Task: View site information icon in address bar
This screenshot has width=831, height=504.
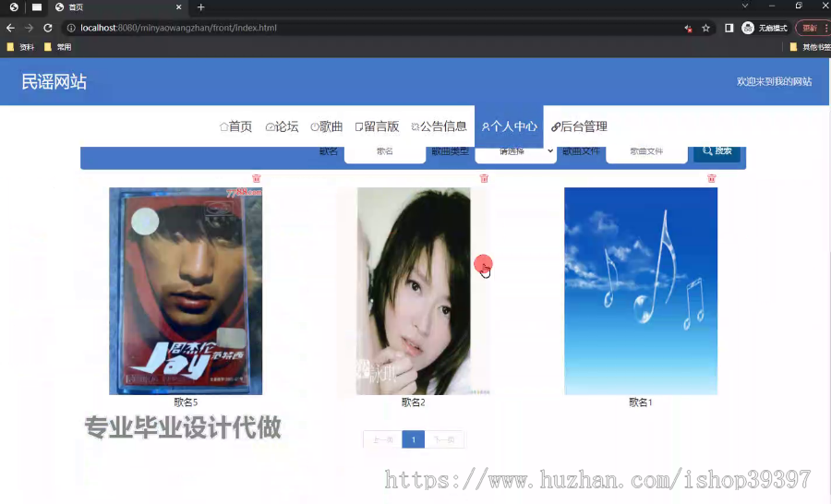Action: [x=70, y=28]
